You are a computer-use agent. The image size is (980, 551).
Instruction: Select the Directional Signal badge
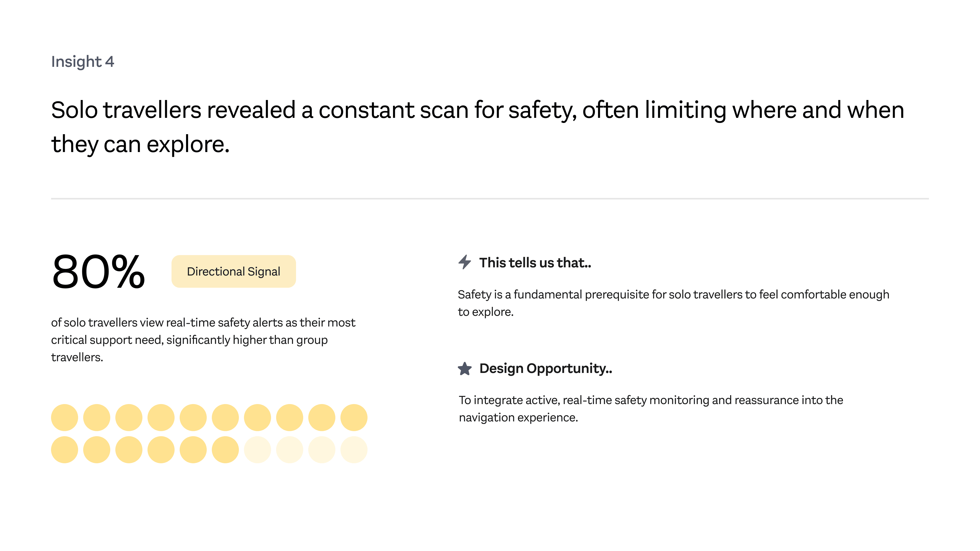(x=234, y=271)
